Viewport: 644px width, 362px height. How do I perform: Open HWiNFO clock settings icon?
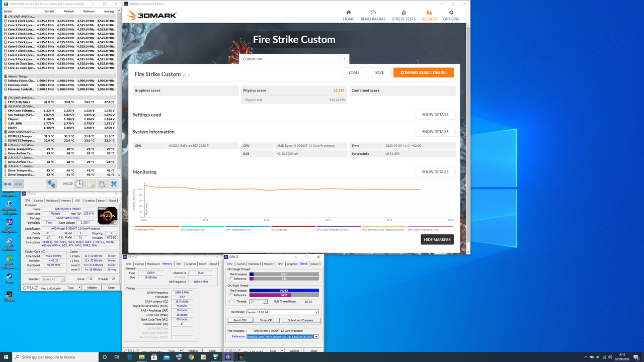click(79, 184)
